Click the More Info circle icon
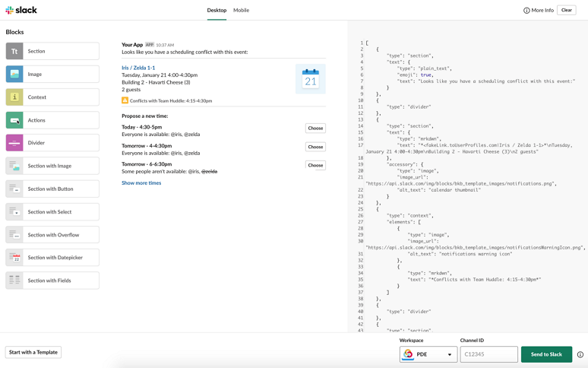Screen dimensions: 588x368 (526, 11)
